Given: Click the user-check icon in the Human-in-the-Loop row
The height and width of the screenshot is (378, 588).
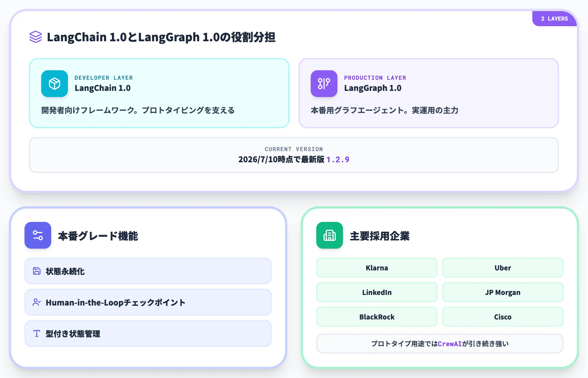Looking at the screenshot, I should pos(37,302).
